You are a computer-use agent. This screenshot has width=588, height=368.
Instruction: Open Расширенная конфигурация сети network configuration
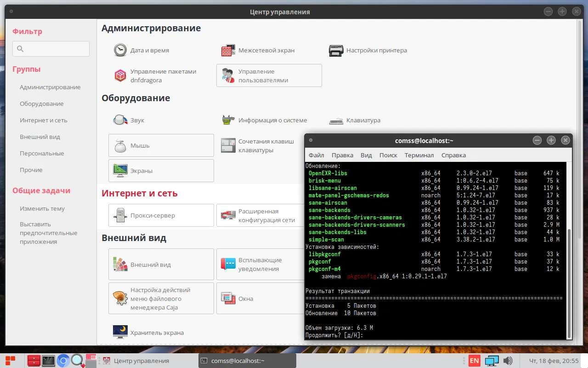coord(260,215)
